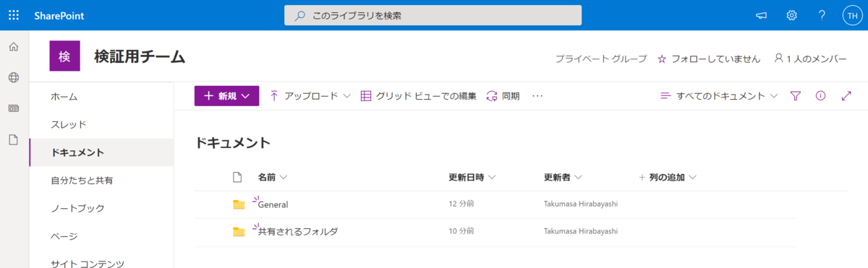Screen dimensions: 868x268
Task: Open the すべてのドキュメント view switcher
Action: 720,95
